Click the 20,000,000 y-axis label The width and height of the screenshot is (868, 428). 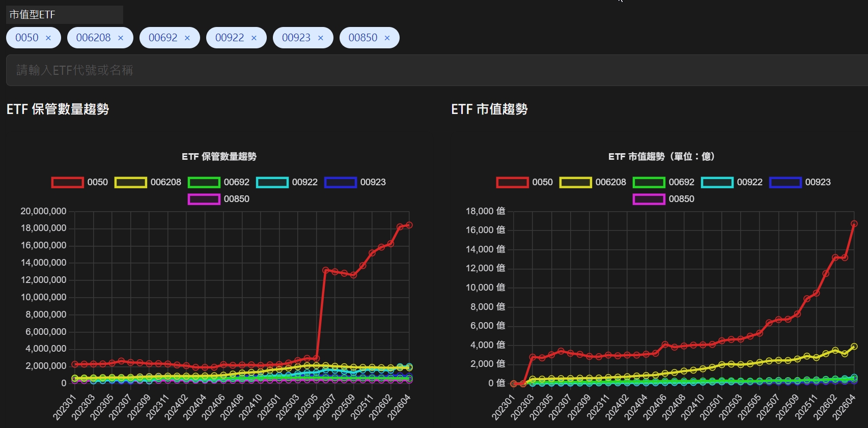43,211
